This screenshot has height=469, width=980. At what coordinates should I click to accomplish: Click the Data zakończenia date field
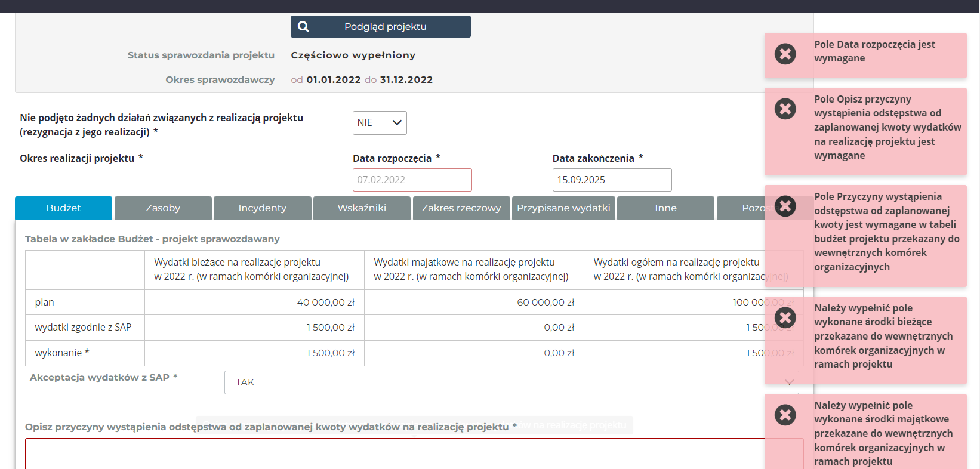point(612,180)
